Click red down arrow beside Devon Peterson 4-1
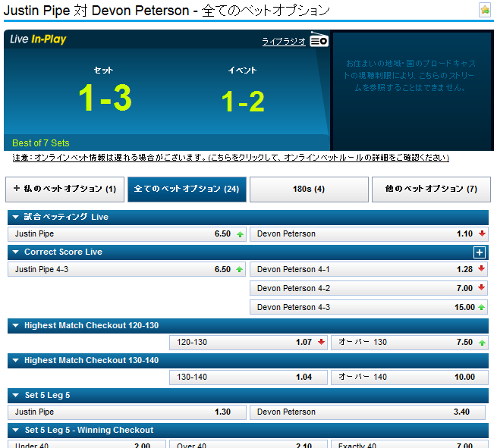Viewport: 497px width, 448px height. coord(482,269)
